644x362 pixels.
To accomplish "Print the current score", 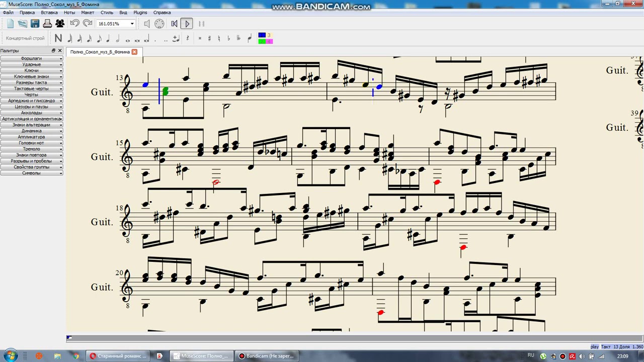I will (x=47, y=23).
